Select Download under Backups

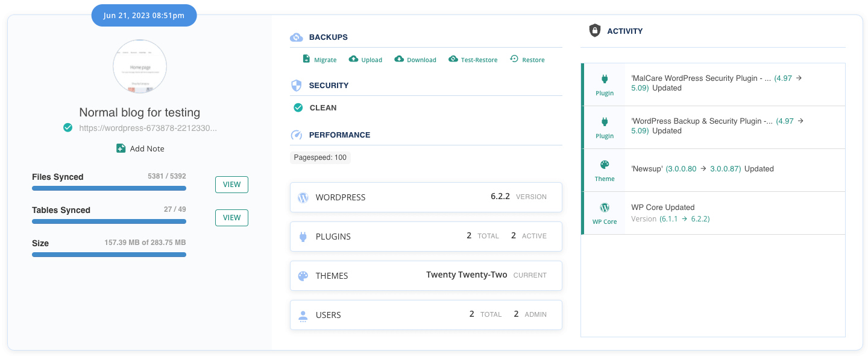pos(415,59)
